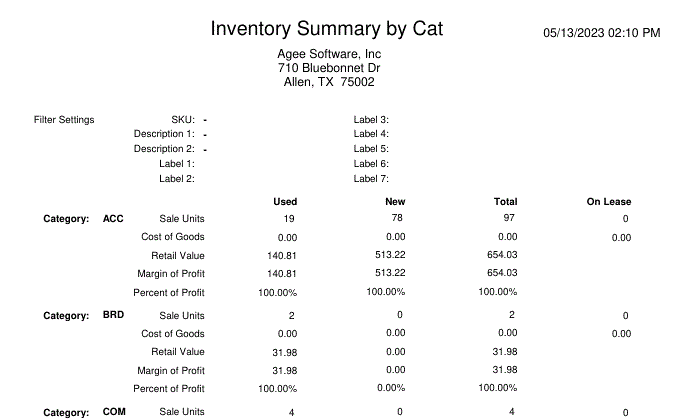Click the Used column header
The width and height of the screenshot is (675, 419).
(285, 202)
